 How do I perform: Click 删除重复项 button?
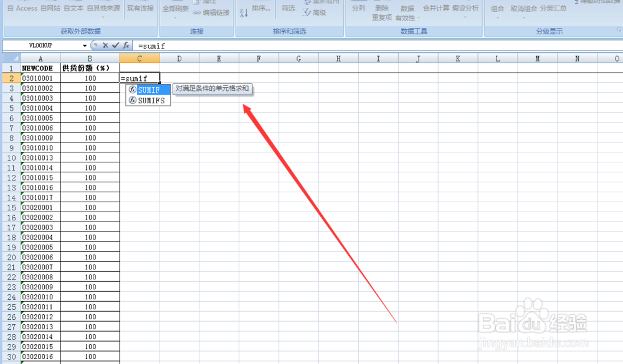[x=382, y=12]
